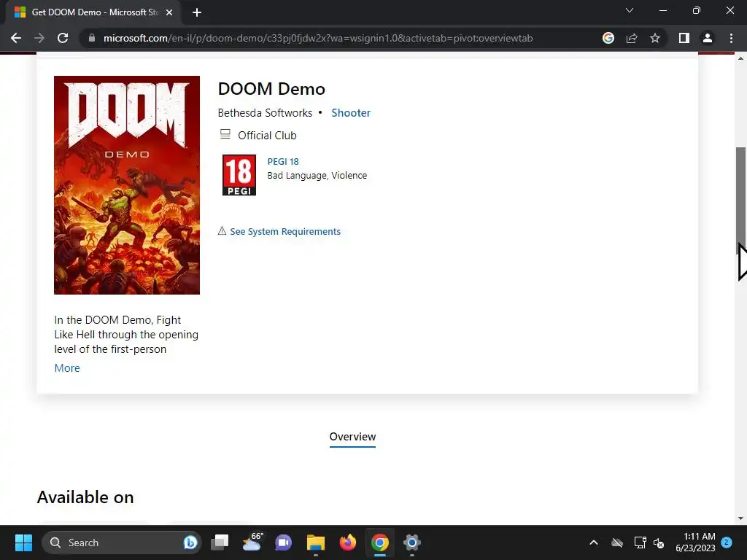Click the DOOM Demo title
Viewport: 747px width, 560px height.
pyautogui.click(x=271, y=89)
